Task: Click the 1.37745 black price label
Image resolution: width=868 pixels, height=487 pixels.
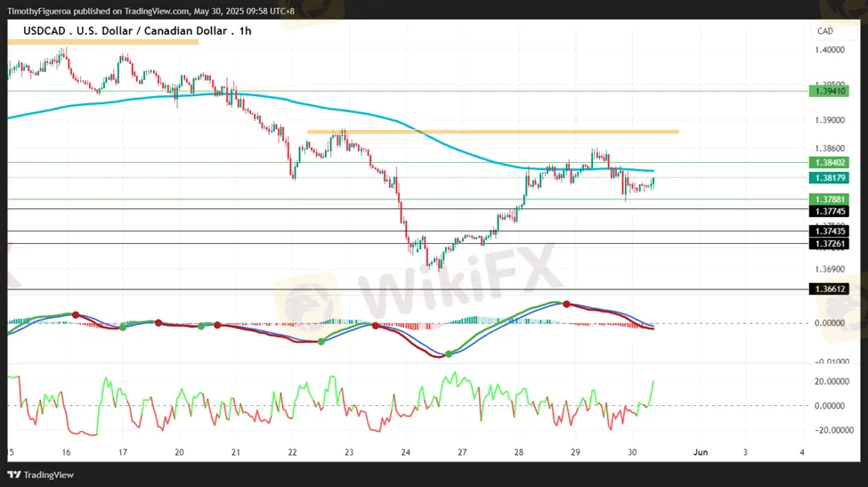Action: point(828,211)
